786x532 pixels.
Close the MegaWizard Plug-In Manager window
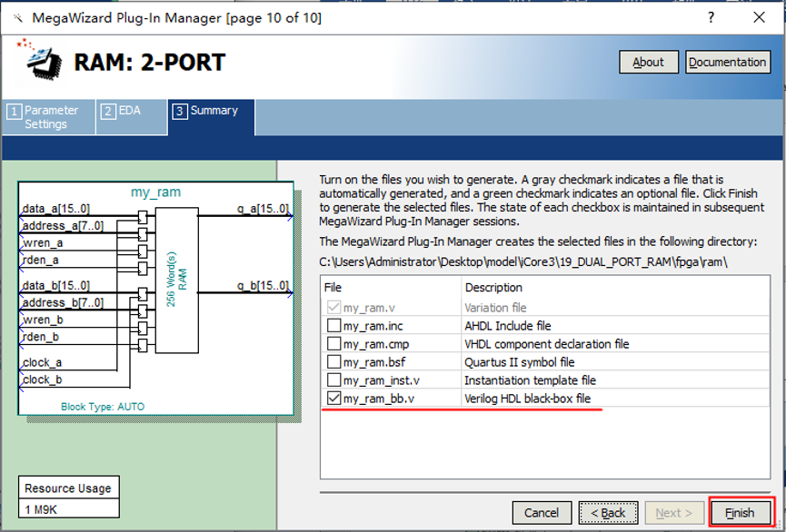click(x=759, y=17)
